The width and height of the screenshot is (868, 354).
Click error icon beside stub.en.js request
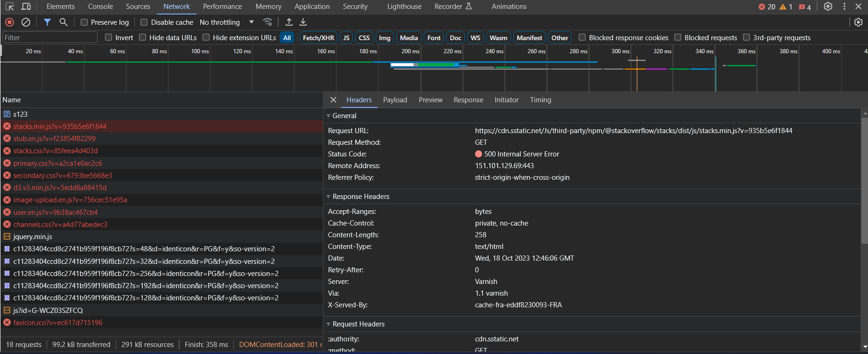pos(7,139)
